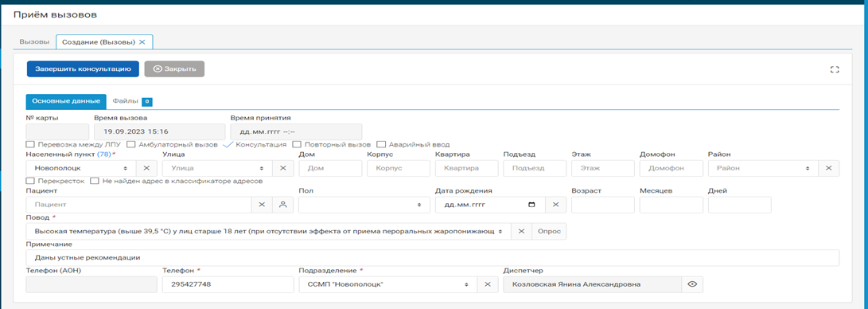Open patient search with person icon

pyautogui.click(x=283, y=205)
